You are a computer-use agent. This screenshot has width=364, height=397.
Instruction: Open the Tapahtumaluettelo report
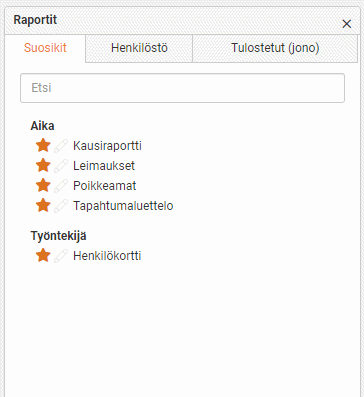[x=123, y=206]
